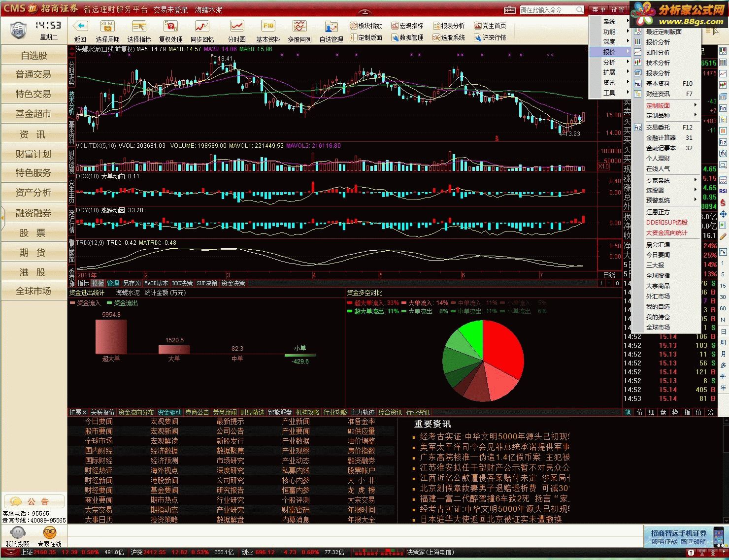Click the 返回 back arrow icon
This screenshot has width=729, height=560.
[80, 26]
